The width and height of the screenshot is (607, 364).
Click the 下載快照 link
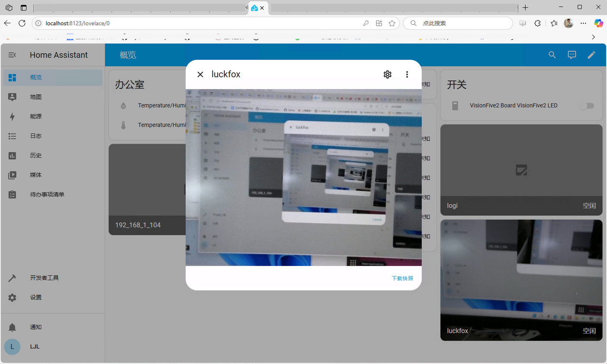point(402,278)
